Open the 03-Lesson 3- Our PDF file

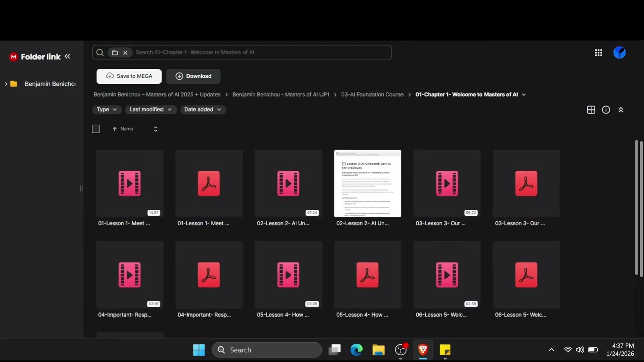[526, 184]
